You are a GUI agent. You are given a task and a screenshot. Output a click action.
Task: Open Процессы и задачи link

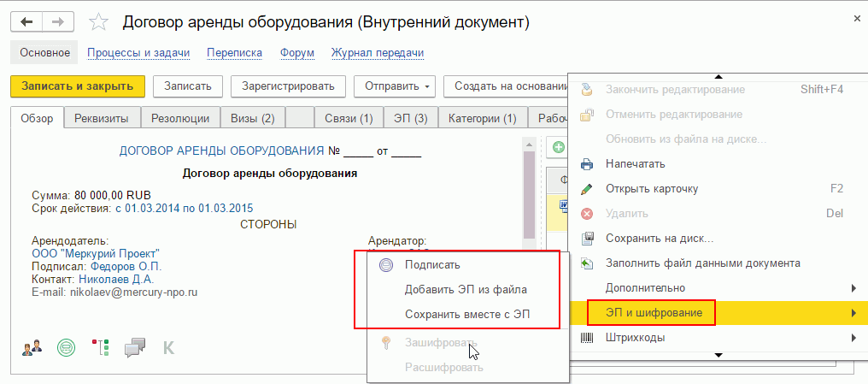[138, 53]
